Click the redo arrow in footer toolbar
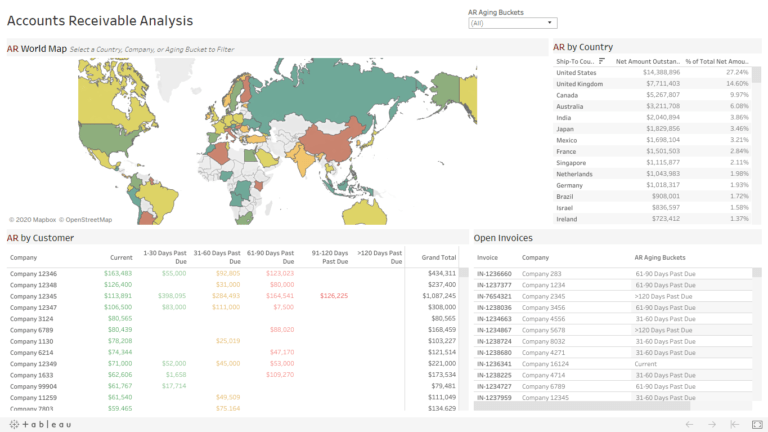768x432 pixels. [x=712, y=424]
